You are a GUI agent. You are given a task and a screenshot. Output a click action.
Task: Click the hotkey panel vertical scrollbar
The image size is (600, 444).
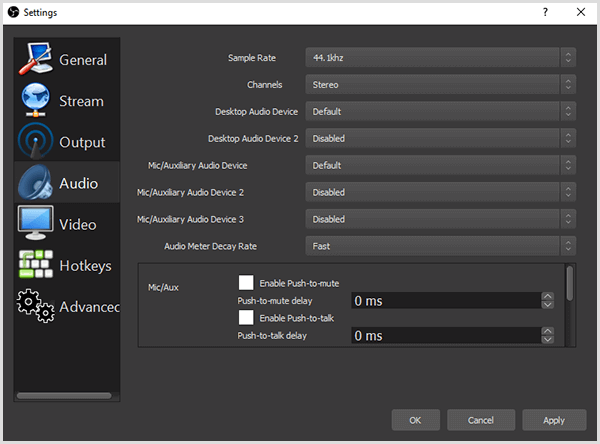pyautogui.click(x=570, y=283)
